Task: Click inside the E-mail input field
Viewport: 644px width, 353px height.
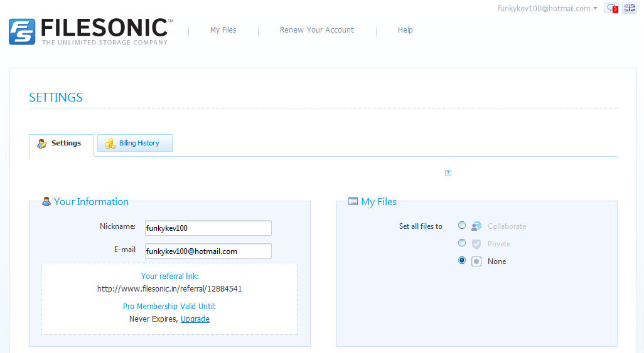Action: (x=208, y=251)
